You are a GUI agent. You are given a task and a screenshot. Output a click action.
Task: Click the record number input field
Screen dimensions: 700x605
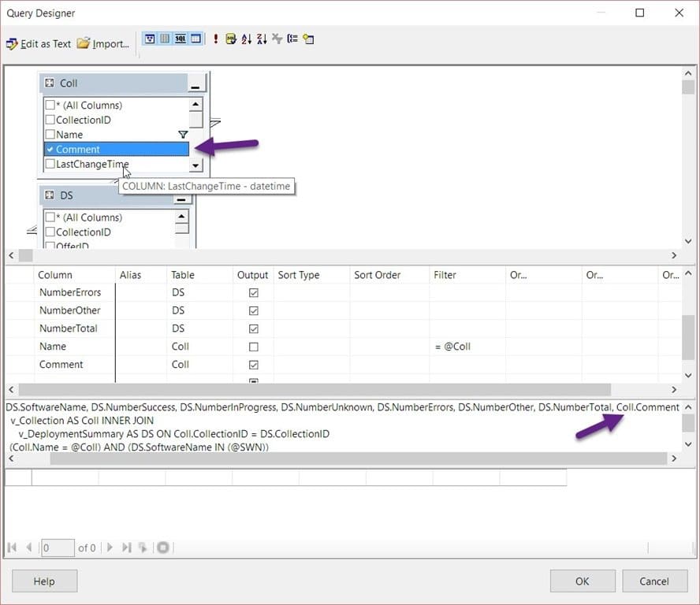[x=58, y=548]
